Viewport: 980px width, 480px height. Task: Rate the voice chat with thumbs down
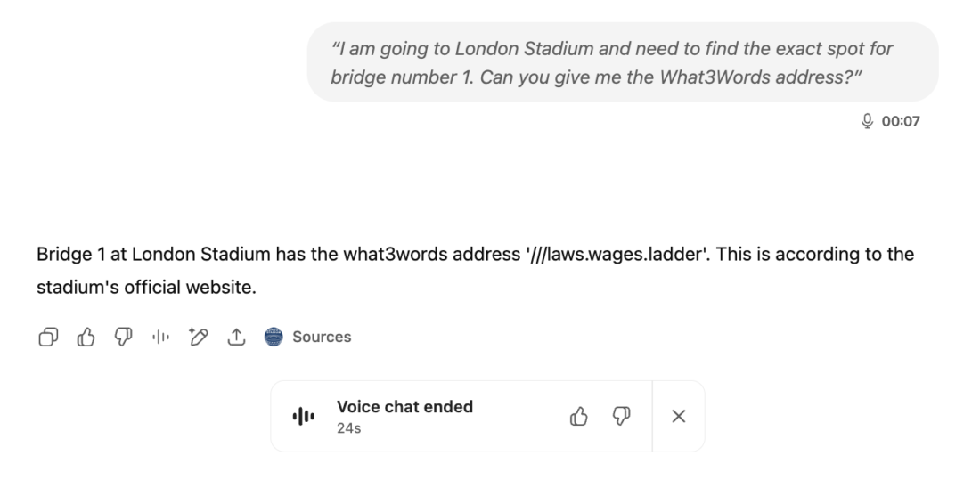[x=621, y=416]
